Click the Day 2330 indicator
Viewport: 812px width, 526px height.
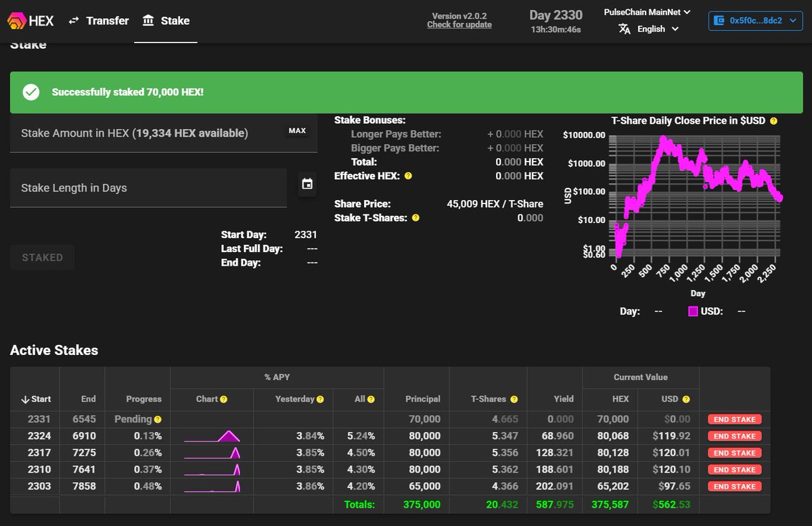pyautogui.click(x=556, y=15)
